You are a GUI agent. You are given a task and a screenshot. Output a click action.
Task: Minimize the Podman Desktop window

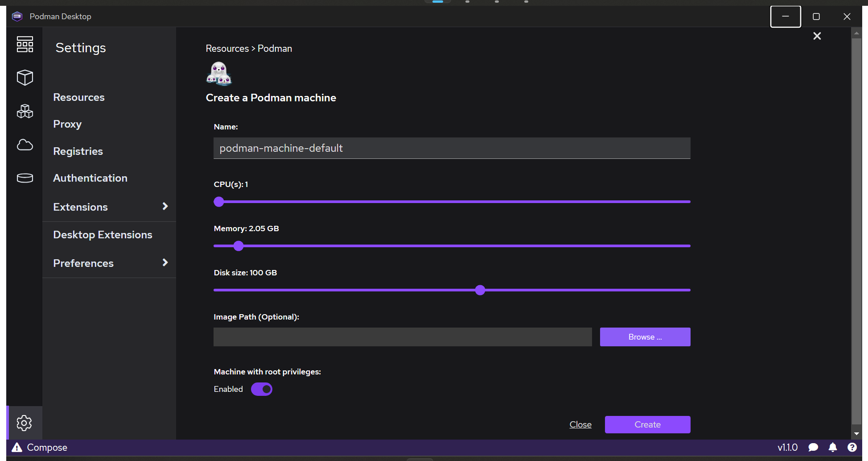(x=786, y=17)
